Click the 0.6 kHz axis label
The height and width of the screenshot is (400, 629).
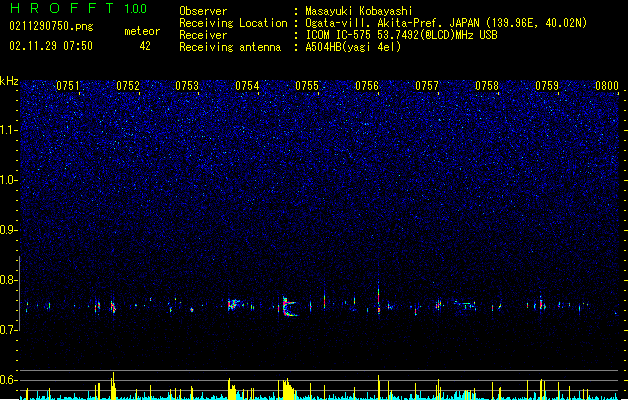8,380
